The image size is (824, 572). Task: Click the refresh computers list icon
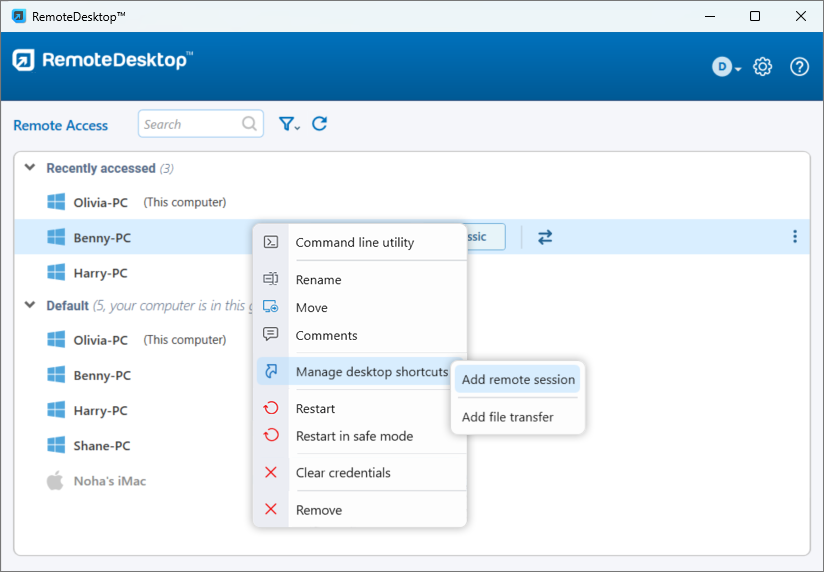(x=320, y=124)
